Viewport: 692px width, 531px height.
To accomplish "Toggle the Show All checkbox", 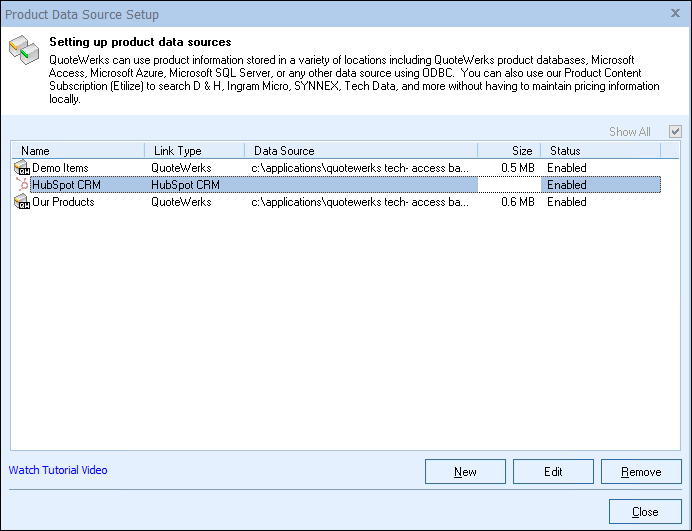I will coord(675,132).
